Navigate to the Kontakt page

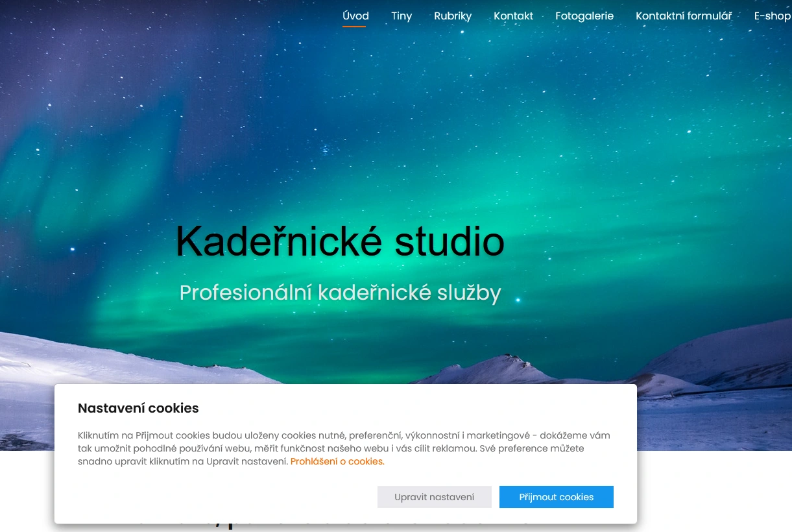(513, 16)
